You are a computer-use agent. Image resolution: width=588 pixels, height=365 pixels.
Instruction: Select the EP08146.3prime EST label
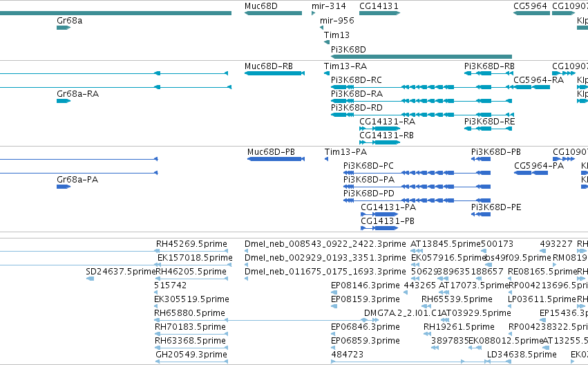366,286
